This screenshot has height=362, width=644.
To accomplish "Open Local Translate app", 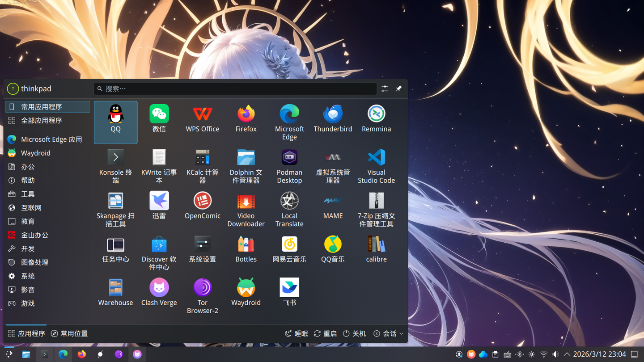I will tap(289, 210).
